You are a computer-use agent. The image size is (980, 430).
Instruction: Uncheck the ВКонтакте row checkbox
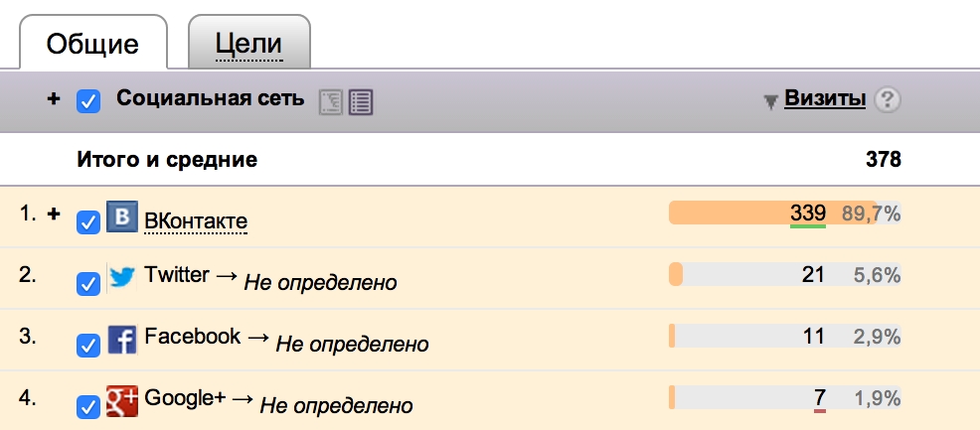pyautogui.click(x=88, y=221)
